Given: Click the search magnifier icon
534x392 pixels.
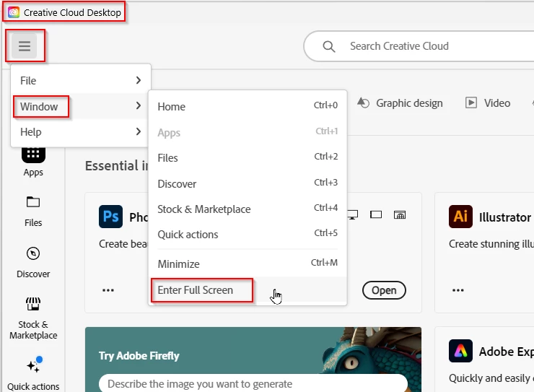Looking at the screenshot, I should 328,46.
